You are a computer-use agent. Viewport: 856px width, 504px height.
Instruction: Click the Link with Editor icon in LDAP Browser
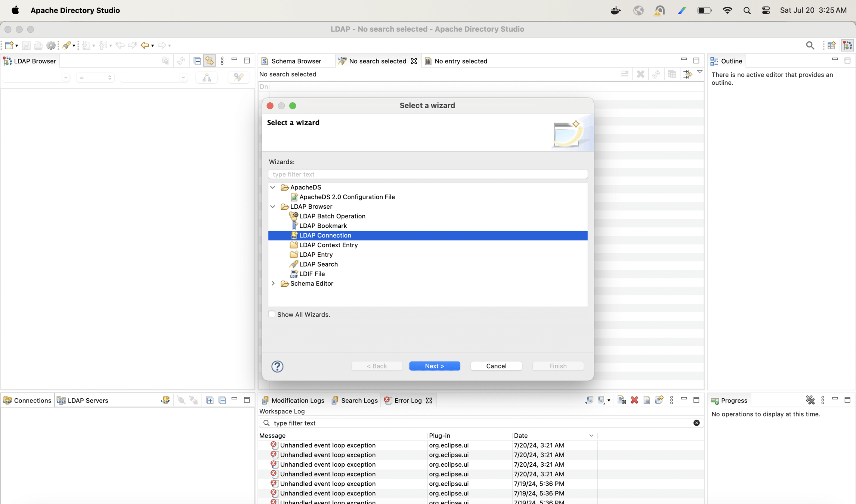[210, 61]
